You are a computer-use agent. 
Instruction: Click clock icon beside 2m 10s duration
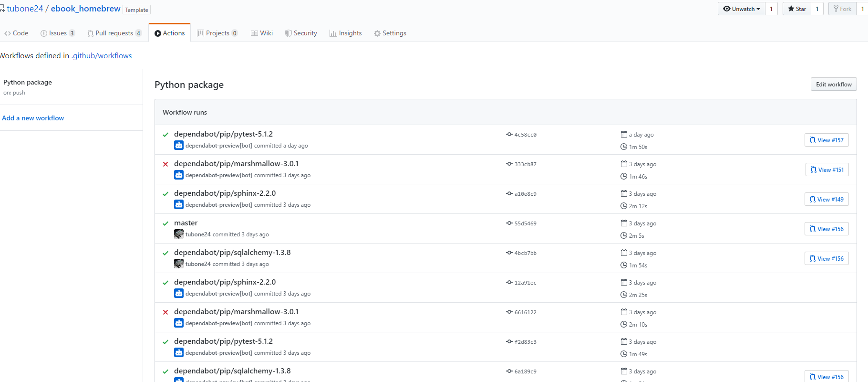pyautogui.click(x=624, y=324)
